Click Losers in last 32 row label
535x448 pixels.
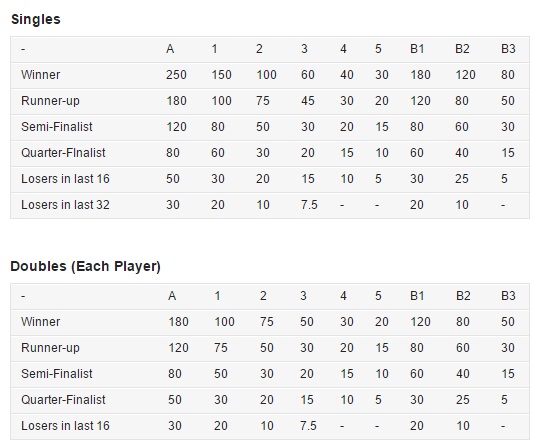(x=65, y=205)
